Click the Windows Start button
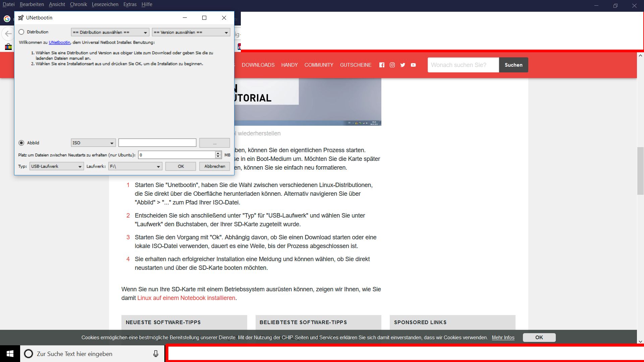Image resolution: width=644 pixels, height=362 pixels. [x=10, y=354]
